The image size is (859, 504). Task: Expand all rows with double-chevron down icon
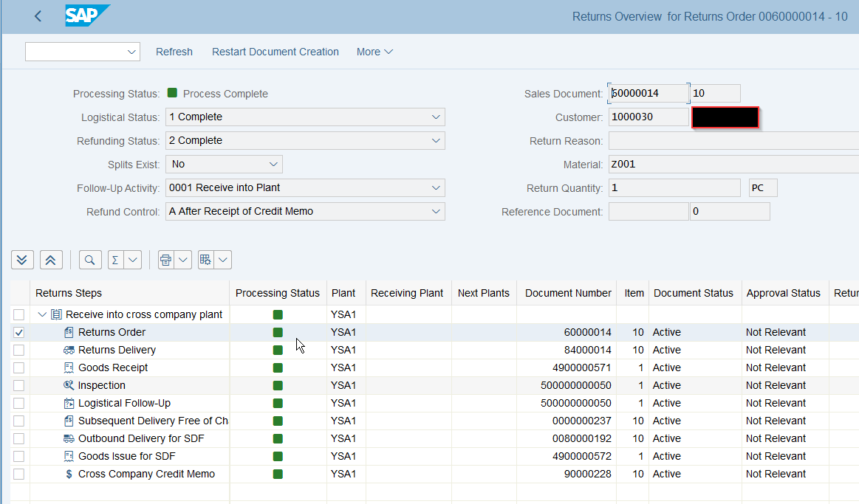22,259
